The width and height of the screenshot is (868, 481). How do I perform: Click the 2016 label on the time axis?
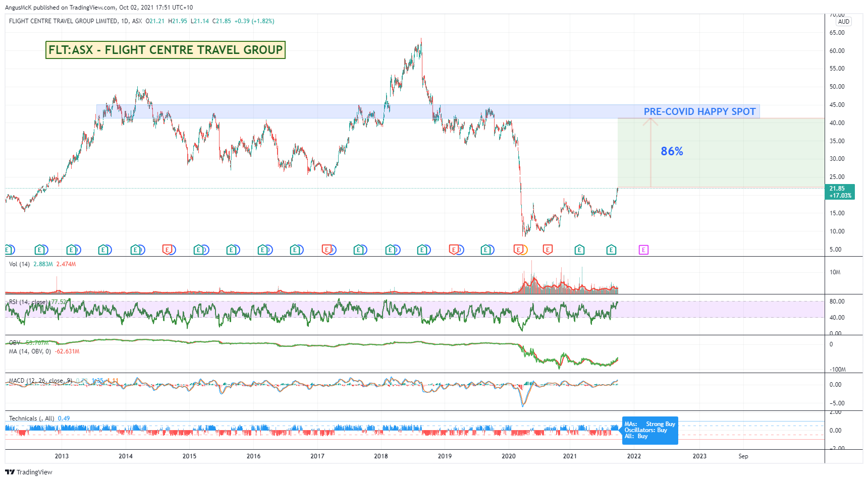[253, 456]
